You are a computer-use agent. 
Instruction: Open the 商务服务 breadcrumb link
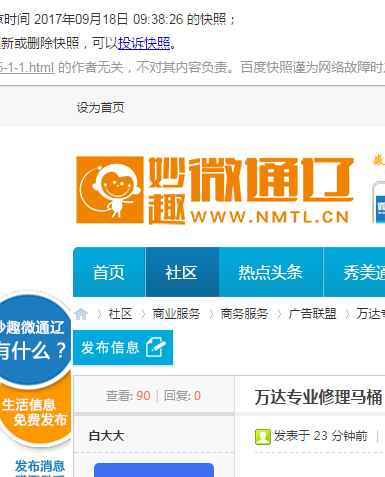coord(244,314)
